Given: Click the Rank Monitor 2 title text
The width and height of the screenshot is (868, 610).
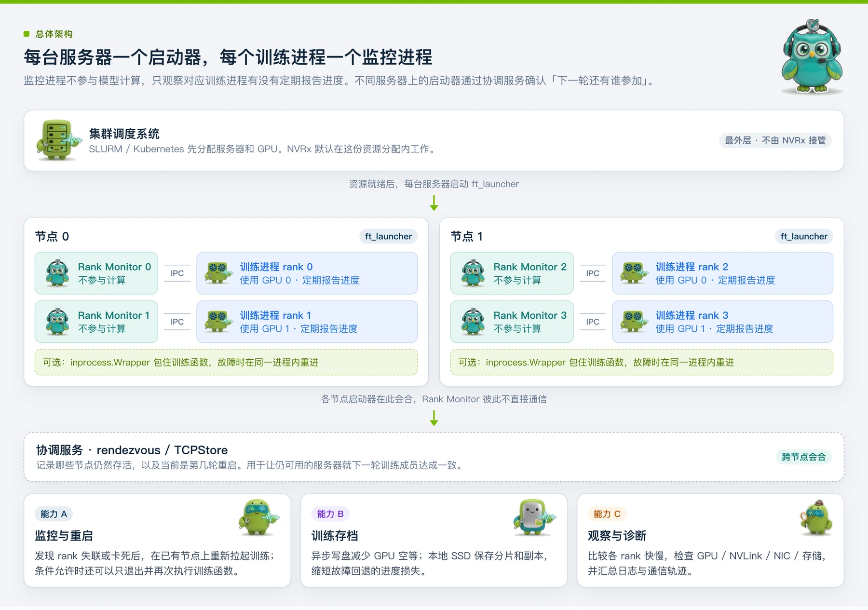Looking at the screenshot, I should pos(530,267).
